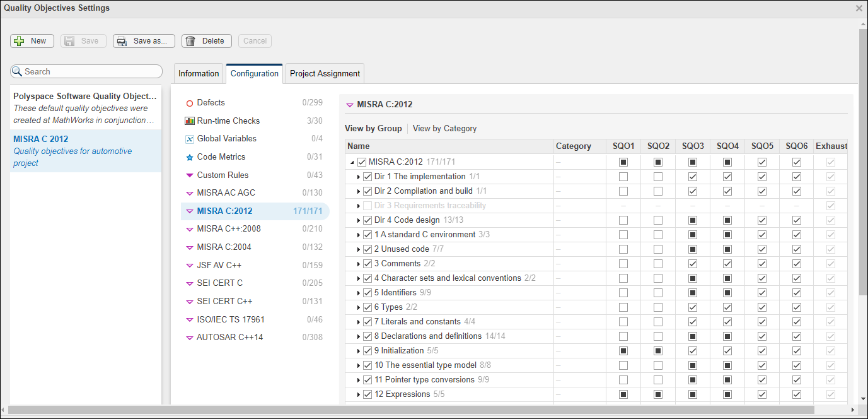Switch to the Project Assignment tab
The height and width of the screenshot is (419, 868).
tap(325, 73)
